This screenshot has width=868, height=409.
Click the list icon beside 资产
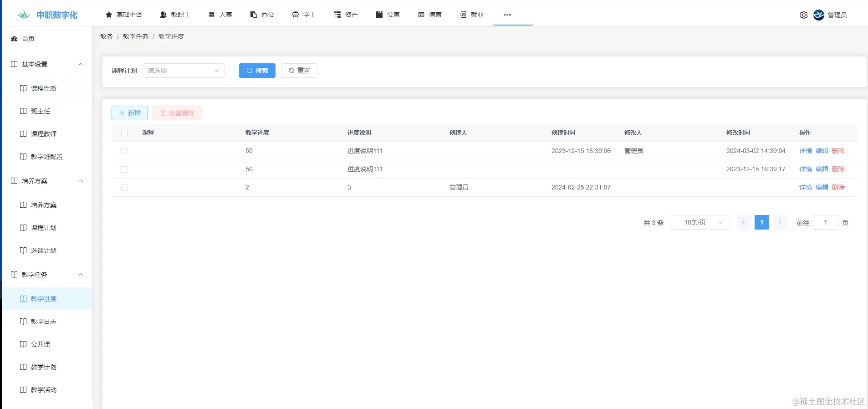(337, 15)
